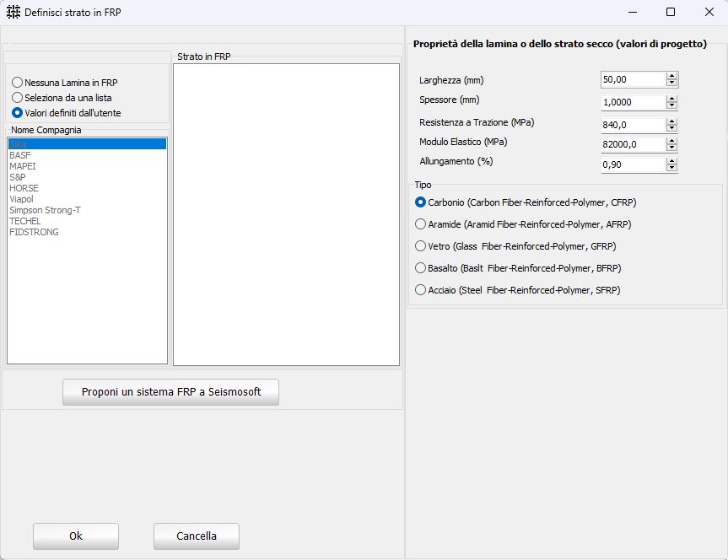Increase Allungamento value with up arrow

[671, 161]
